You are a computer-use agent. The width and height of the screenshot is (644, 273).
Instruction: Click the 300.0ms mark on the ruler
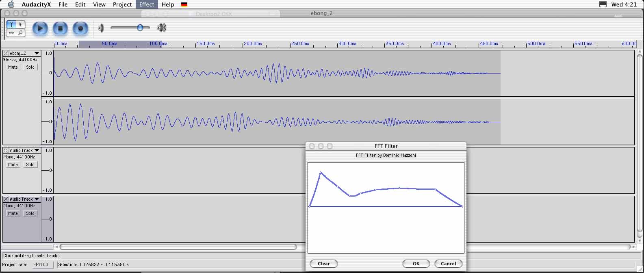pos(347,43)
